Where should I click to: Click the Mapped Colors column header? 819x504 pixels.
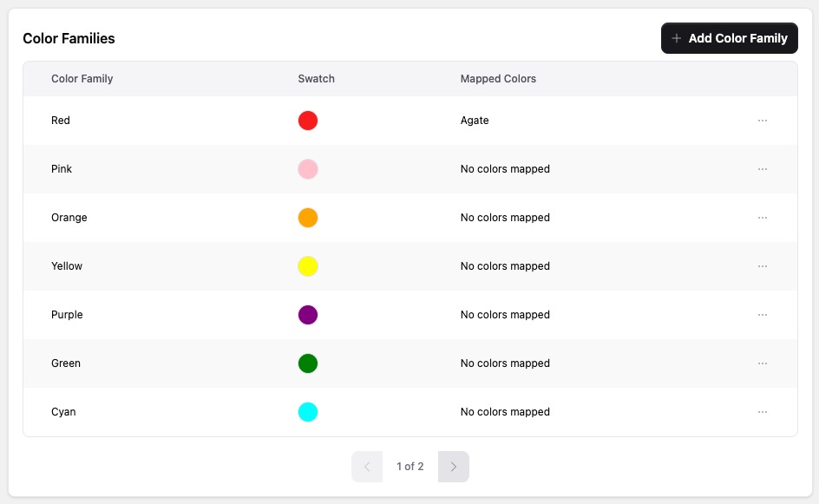tap(498, 79)
